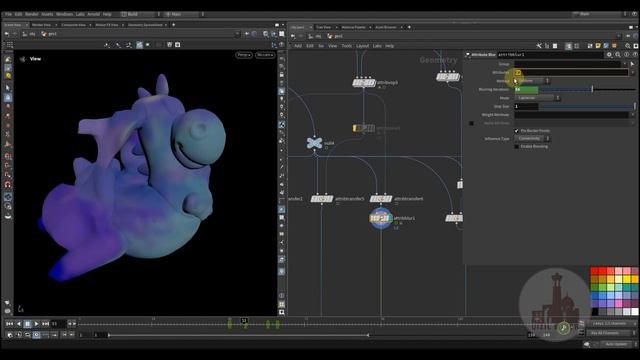
Task: Expand the Group field dropdown arrow
Action: [624, 64]
